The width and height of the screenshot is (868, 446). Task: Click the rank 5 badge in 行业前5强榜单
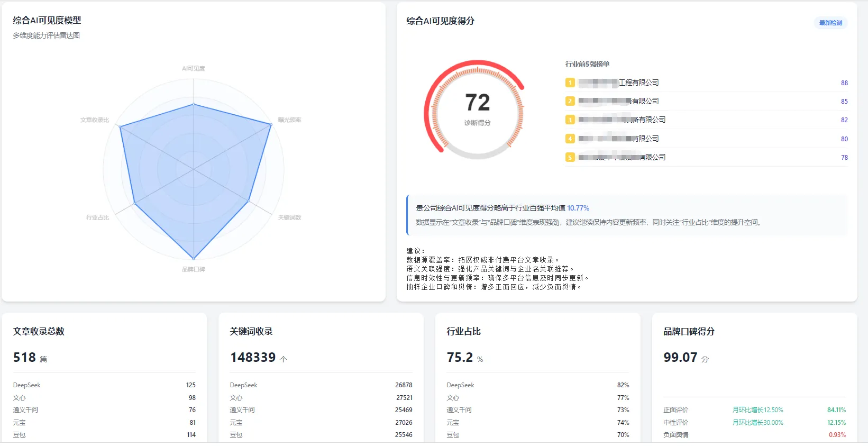click(x=570, y=157)
